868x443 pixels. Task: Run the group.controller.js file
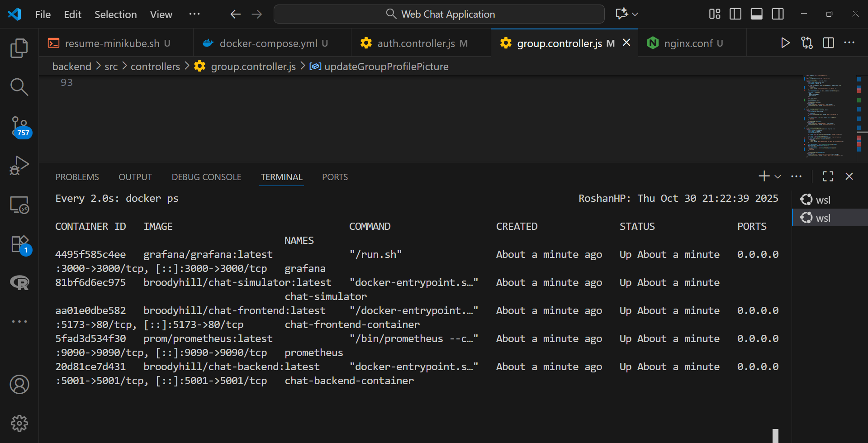[785, 43]
